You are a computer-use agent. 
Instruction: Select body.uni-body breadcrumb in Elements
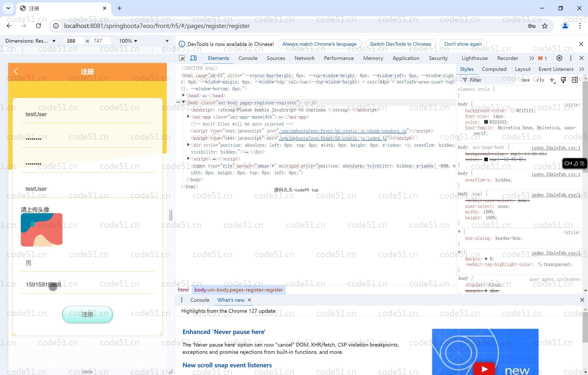tap(239, 290)
